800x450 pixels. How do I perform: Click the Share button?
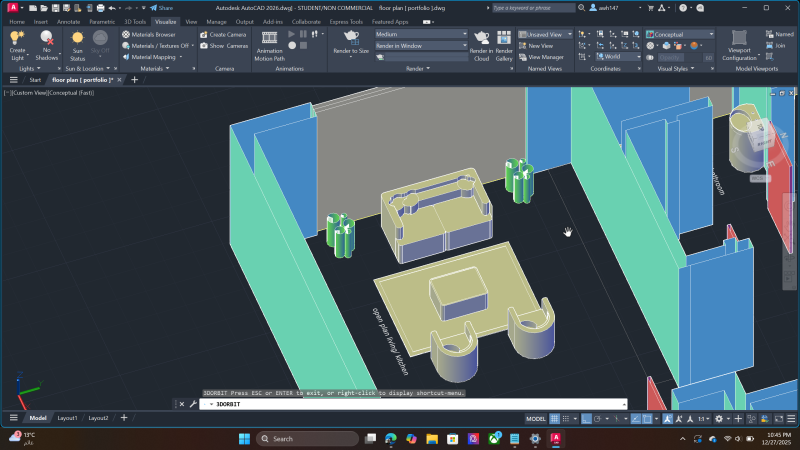160,7
